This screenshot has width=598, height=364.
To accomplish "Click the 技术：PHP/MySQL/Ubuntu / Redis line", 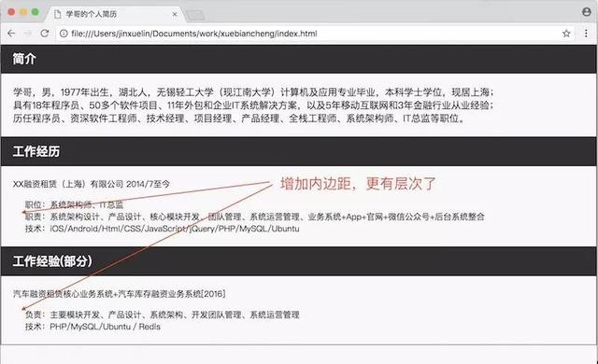I will click(93, 327).
